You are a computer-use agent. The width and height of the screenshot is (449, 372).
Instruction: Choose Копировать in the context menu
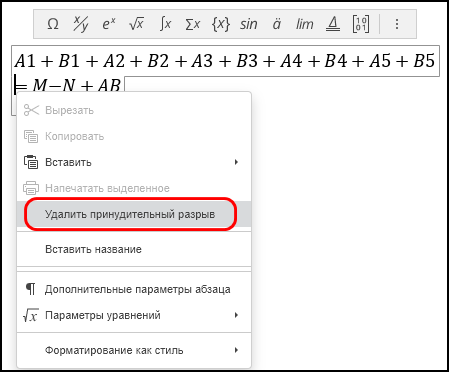(x=134, y=136)
